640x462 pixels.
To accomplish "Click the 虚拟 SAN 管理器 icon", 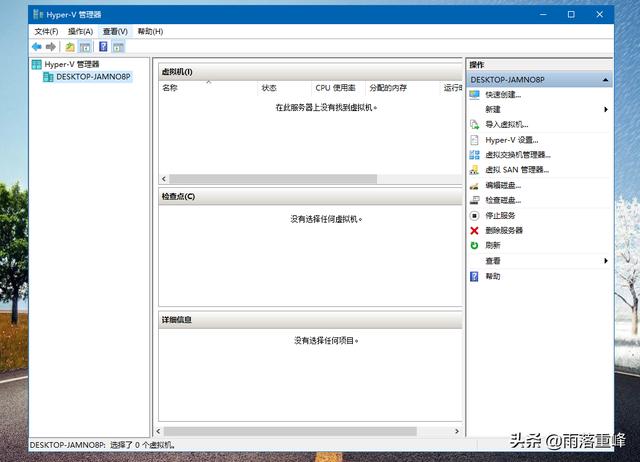I will 474,170.
